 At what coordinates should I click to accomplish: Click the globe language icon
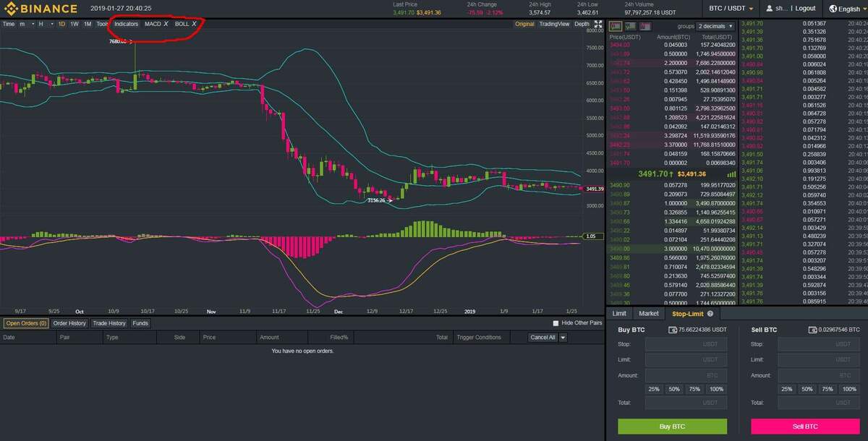pos(833,9)
